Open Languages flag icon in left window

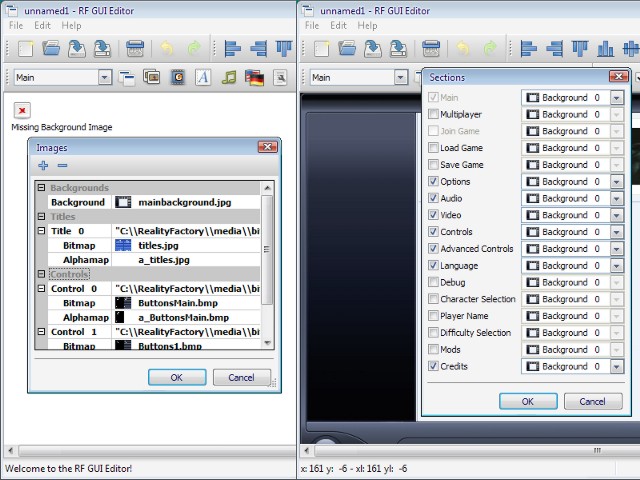coord(254,77)
